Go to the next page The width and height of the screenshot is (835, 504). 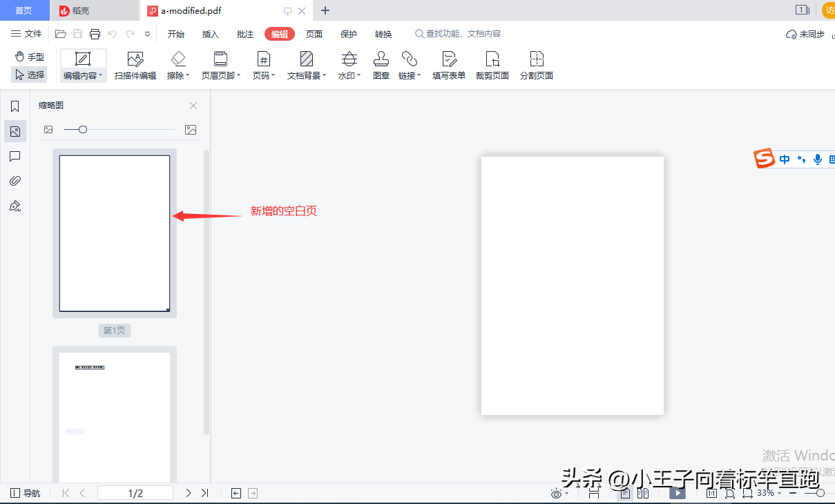[188, 493]
